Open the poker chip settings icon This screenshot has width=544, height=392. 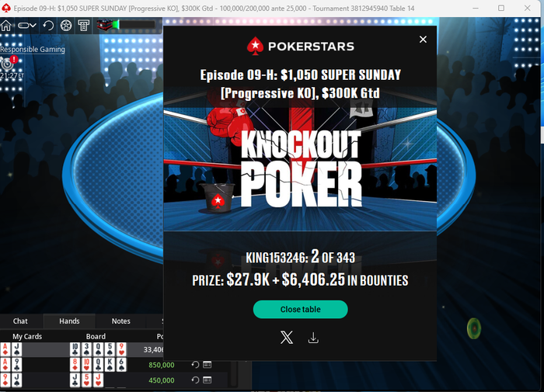pyautogui.click(x=66, y=26)
